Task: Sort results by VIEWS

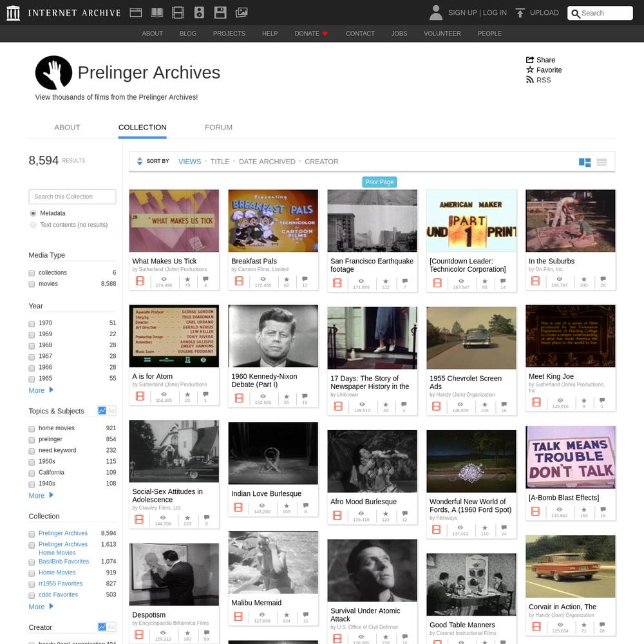Action: click(x=189, y=162)
